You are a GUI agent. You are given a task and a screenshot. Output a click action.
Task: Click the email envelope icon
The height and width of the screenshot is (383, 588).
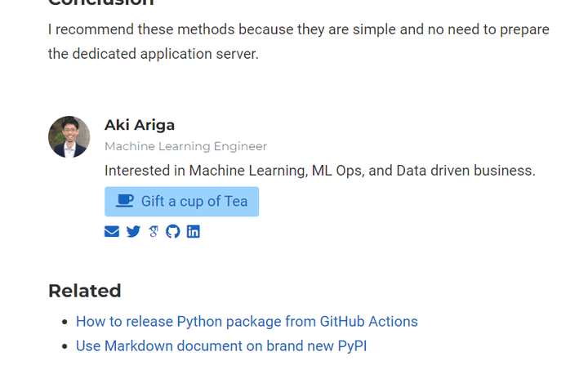pos(112,232)
